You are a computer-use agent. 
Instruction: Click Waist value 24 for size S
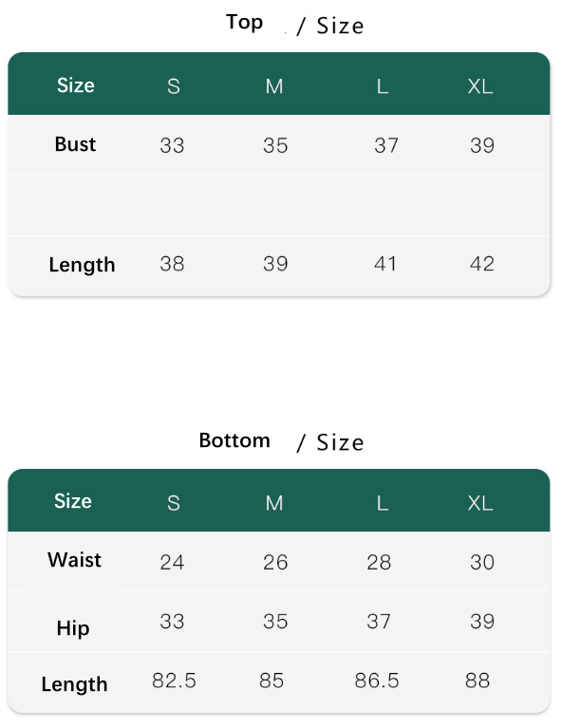point(172,562)
